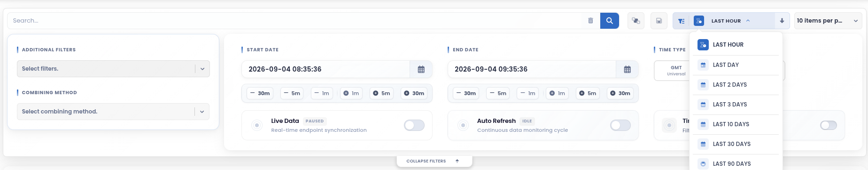The image size is (868, 170).
Task: Subtract 5m from Start Date
Action: click(291, 93)
